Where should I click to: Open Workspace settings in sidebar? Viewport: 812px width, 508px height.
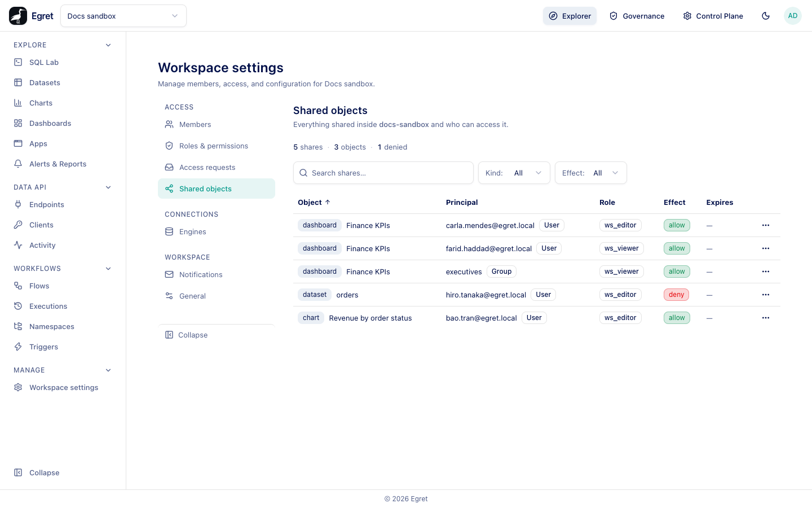(63, 387)
